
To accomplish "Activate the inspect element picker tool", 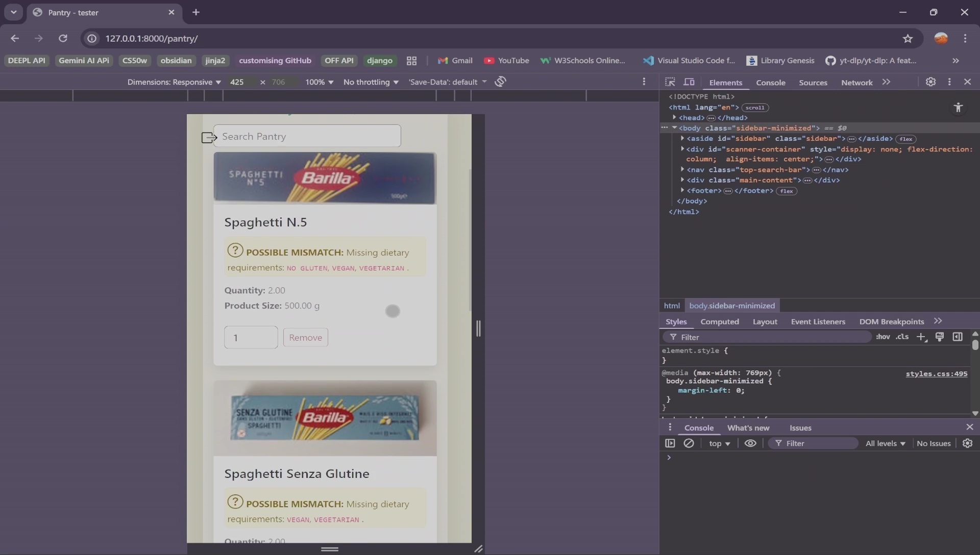I will tap(671, 82).
